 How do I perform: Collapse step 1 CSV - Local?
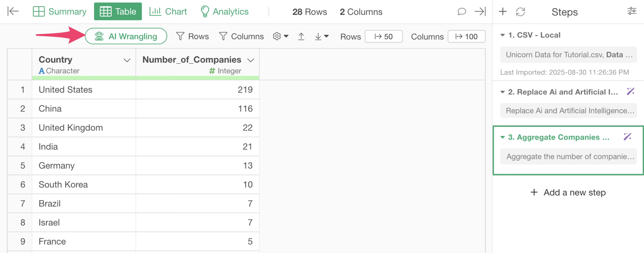(x=502, y=35)
